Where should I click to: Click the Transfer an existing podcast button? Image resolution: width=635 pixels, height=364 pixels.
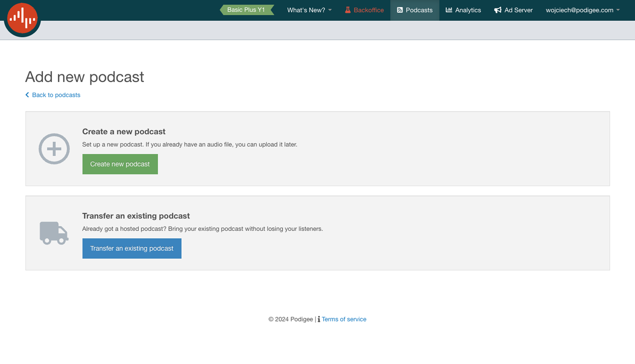(x=132, y=248)
